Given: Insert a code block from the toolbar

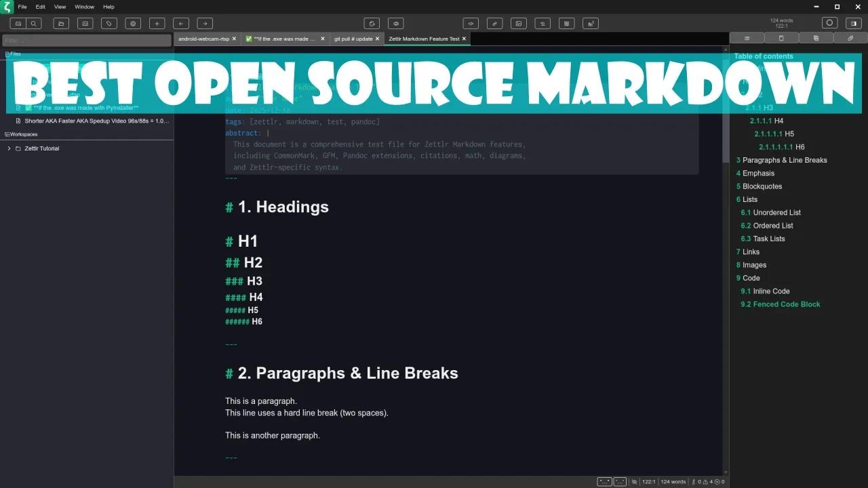Looking at the screenshot, I should (x=471, y=23).
